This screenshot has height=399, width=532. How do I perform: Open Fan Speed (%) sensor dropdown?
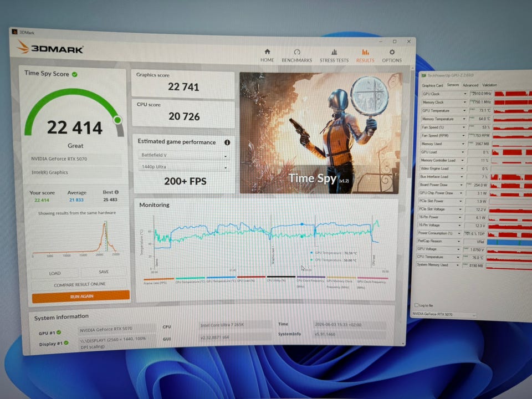pyautogui.click(x=464, y=127)
